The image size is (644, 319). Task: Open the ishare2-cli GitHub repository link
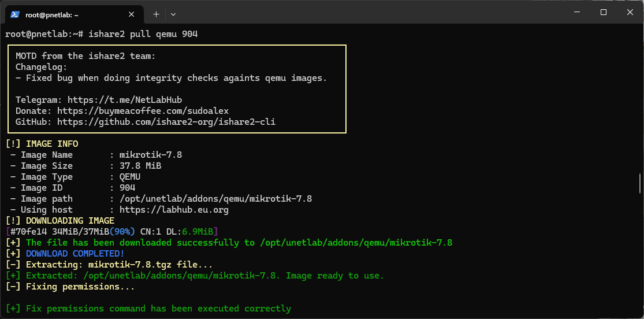pyautogui.click(x=170, y=122)
